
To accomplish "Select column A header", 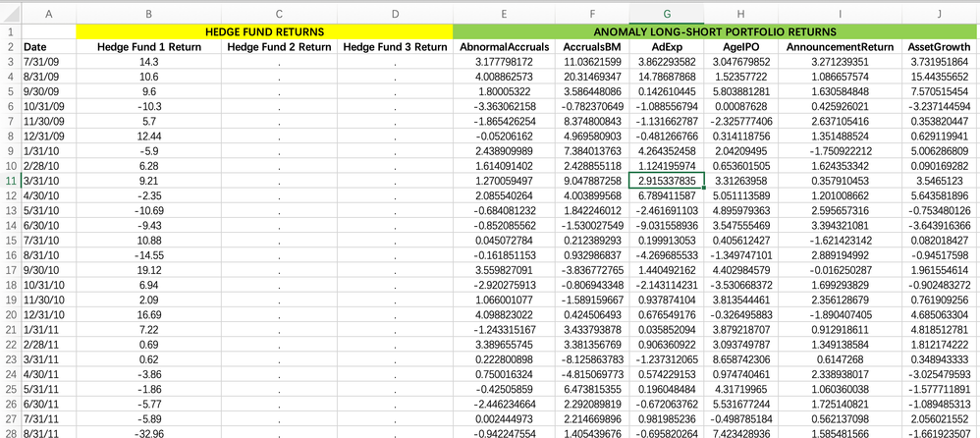I will (49, 14).
